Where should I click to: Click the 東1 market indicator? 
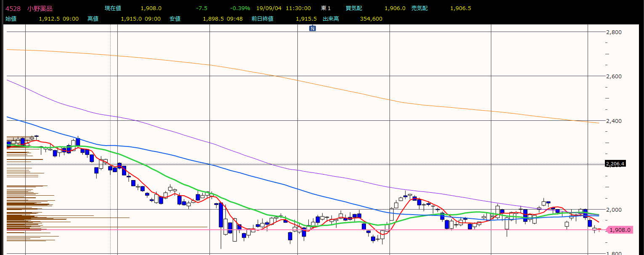[x=326, y=8]
